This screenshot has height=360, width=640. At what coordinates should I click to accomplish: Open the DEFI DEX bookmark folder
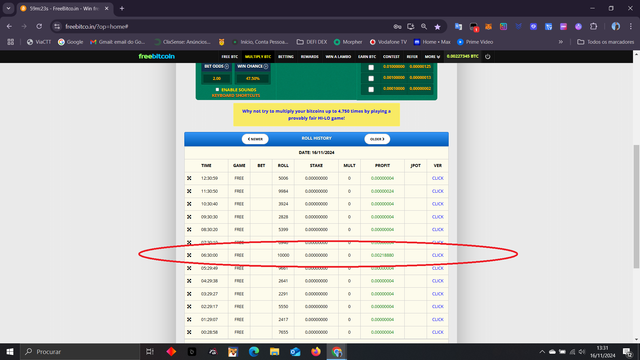click(312, 42)
